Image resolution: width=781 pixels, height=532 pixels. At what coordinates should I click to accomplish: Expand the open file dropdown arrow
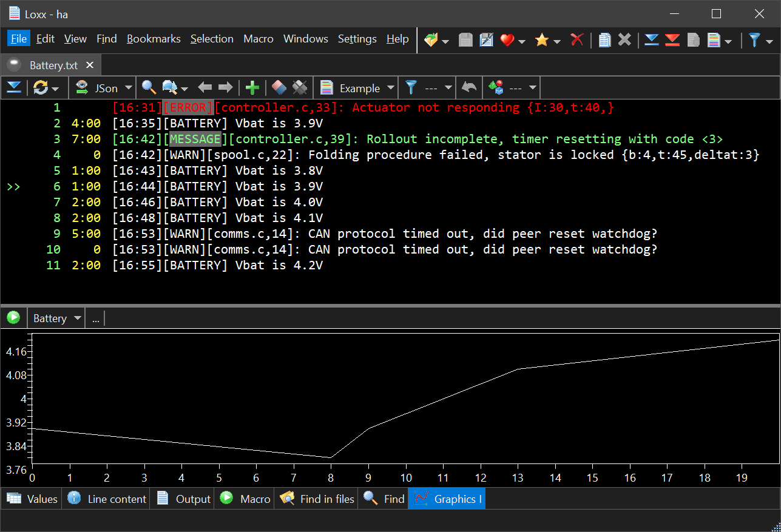pyautogui.click(x=446, y=41)
